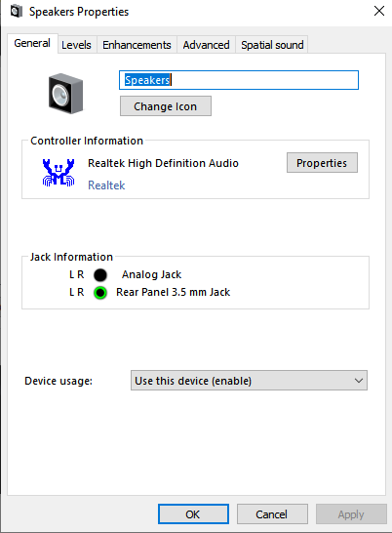Open the Spatial sound tab
Screen dimensions: 392x533
(272, 45)
